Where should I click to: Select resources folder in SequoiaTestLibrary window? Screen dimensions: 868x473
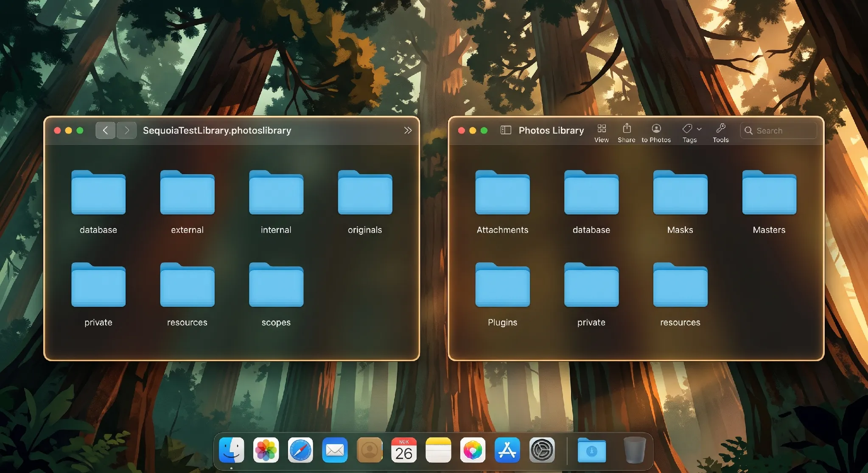(x=187, y=285)
